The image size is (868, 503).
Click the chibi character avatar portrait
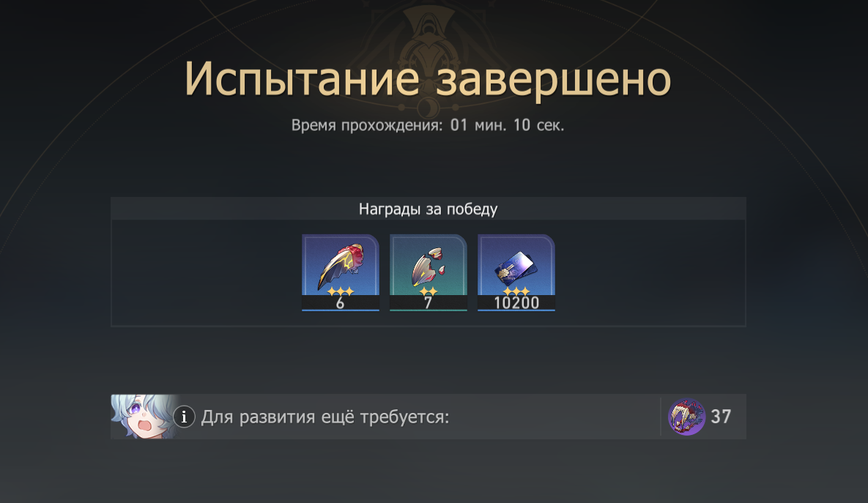(143, 417)
